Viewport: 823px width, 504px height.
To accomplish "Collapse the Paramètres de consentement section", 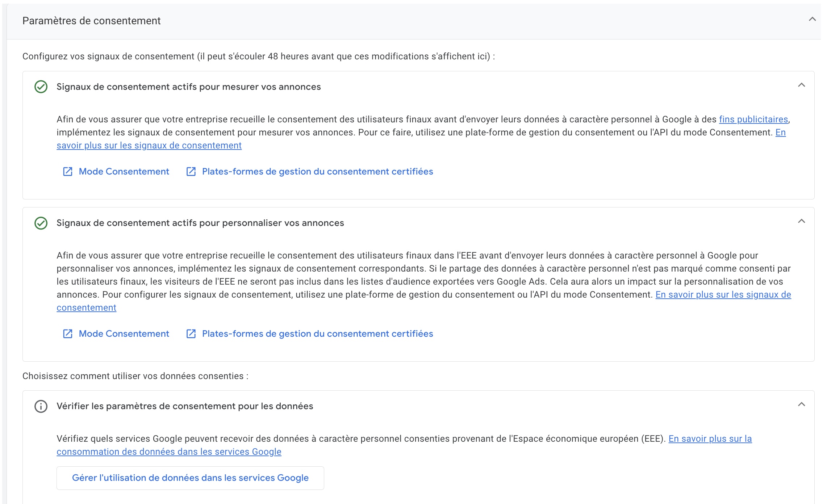I will click(812, 19).
